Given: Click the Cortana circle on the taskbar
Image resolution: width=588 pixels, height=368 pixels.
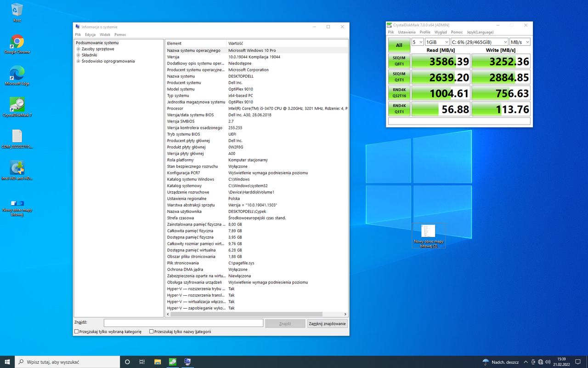Looking at the screenshot, I should click(x=127, y=362).
